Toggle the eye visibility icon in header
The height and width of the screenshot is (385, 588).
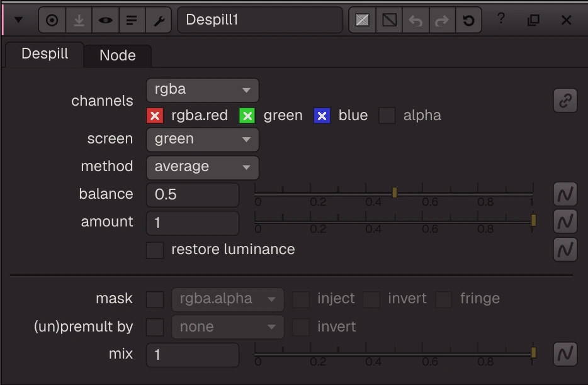(105, 20)
